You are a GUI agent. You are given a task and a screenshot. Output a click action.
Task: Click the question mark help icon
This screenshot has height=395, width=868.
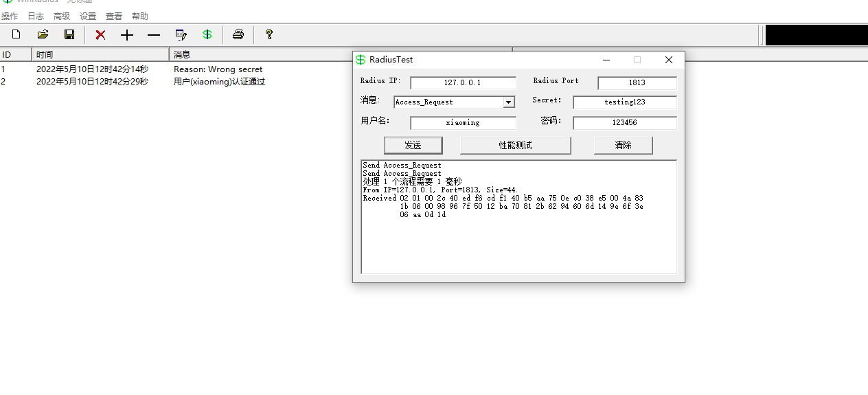point(269,34)
